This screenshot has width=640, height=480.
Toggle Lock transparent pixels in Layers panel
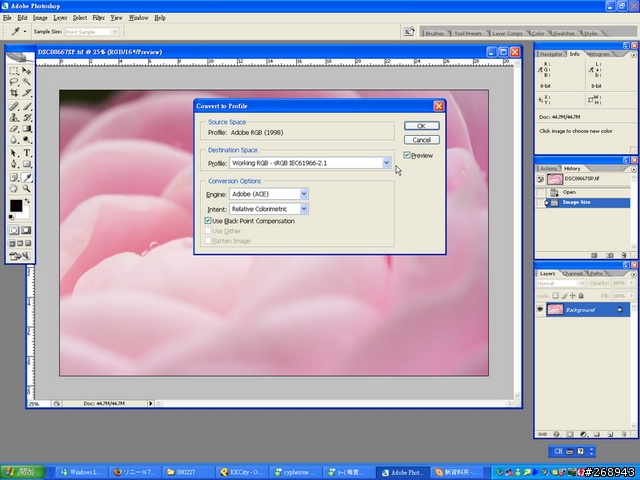(555, 296)
